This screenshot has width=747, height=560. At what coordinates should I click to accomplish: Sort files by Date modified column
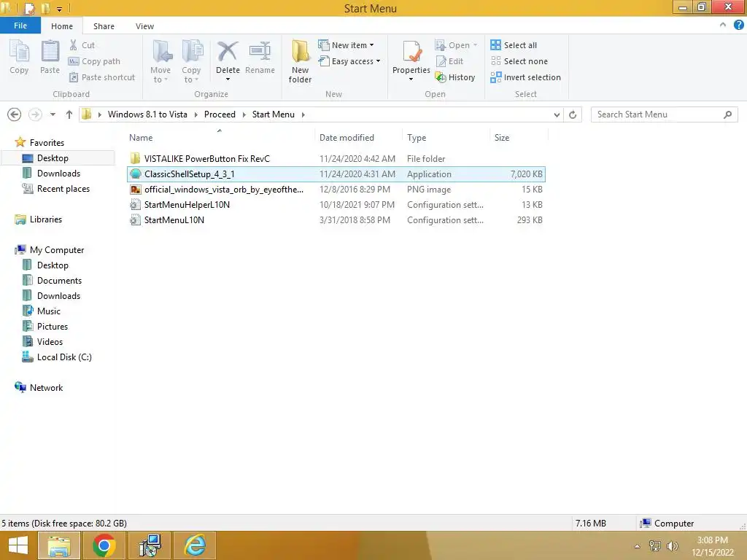(x=347, y=138)
